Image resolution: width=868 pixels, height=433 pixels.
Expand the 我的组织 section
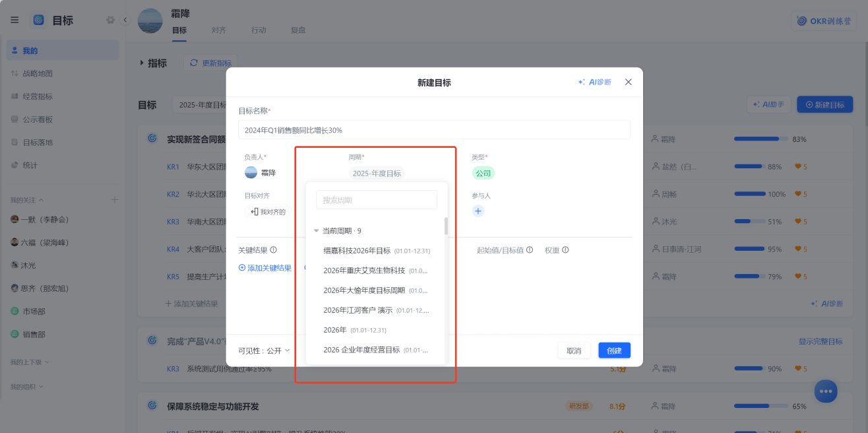26,386
